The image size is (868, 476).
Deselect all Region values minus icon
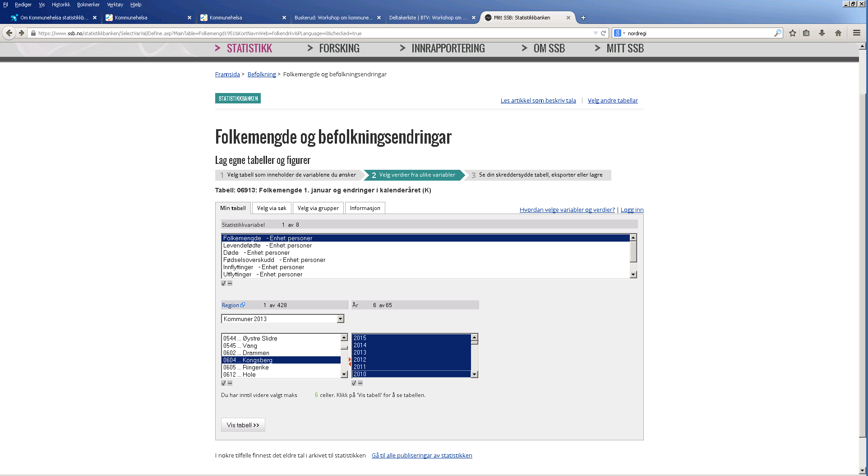(230, 383)
